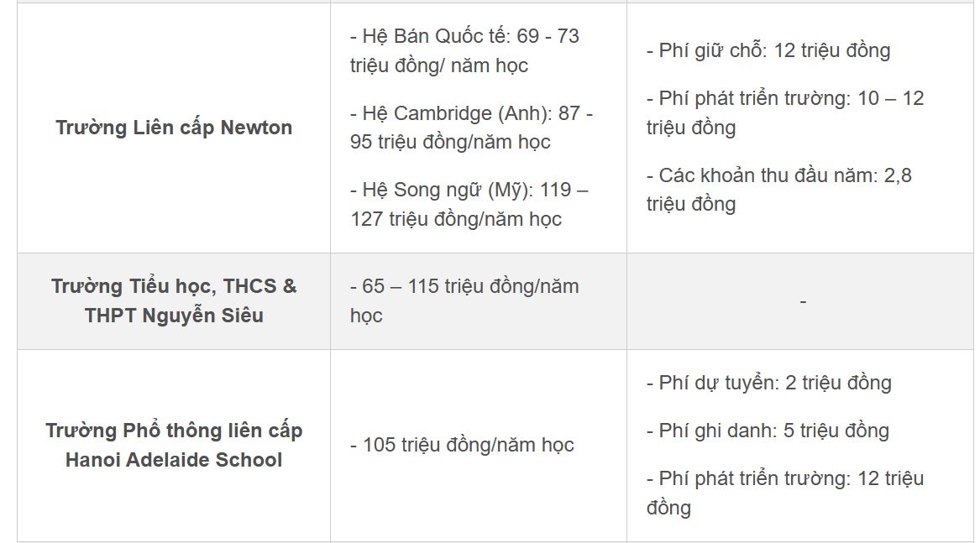Image resolution: width=980 pixels, height=543 pixels.
Task: Click the Hanoi Adelaide School name cell
Action: click(x=174, y=445)
